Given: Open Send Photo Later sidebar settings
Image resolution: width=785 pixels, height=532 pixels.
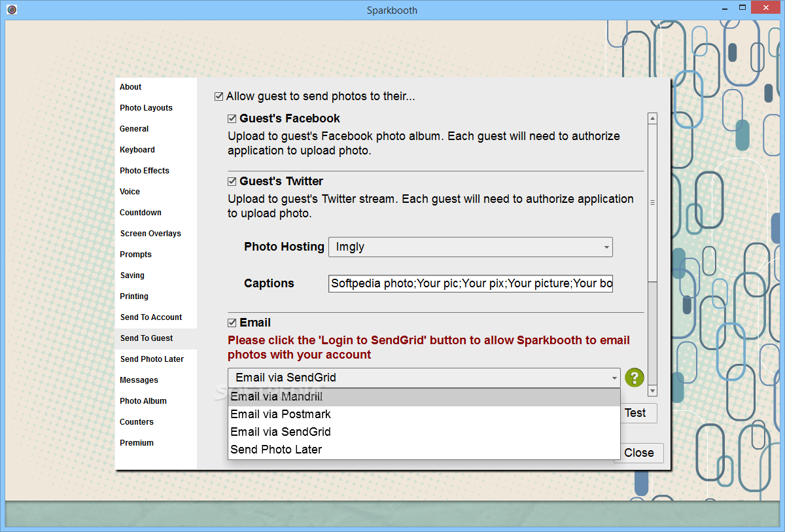Looking at the screenshot, I should pyautogui.click(x=156, y=359).
